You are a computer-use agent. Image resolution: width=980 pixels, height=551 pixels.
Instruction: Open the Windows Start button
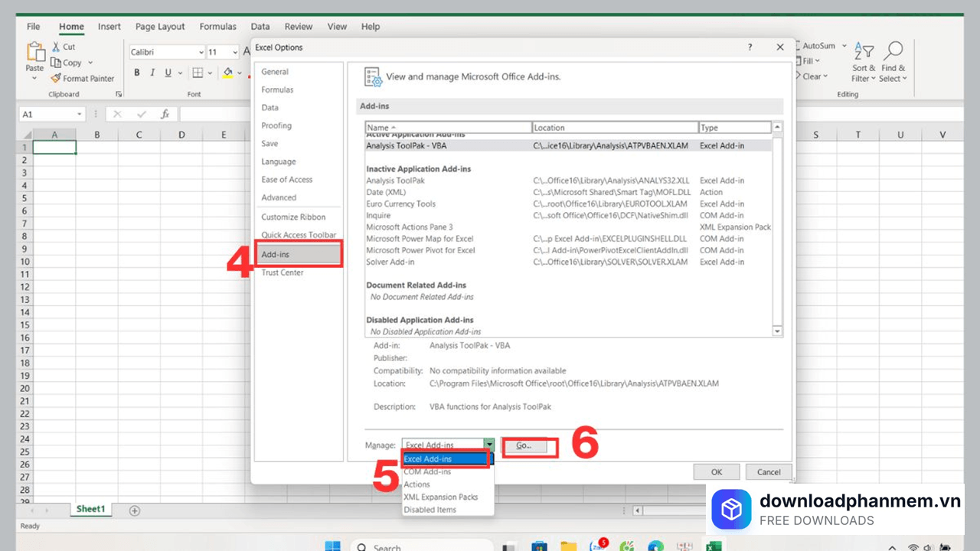click(332, 546)
